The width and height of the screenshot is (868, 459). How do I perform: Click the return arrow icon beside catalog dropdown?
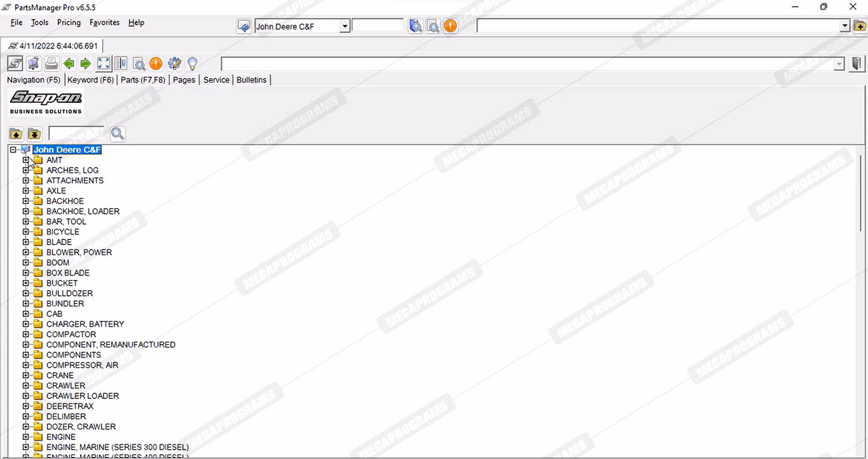pyautogui.click(x=243, y=26)
